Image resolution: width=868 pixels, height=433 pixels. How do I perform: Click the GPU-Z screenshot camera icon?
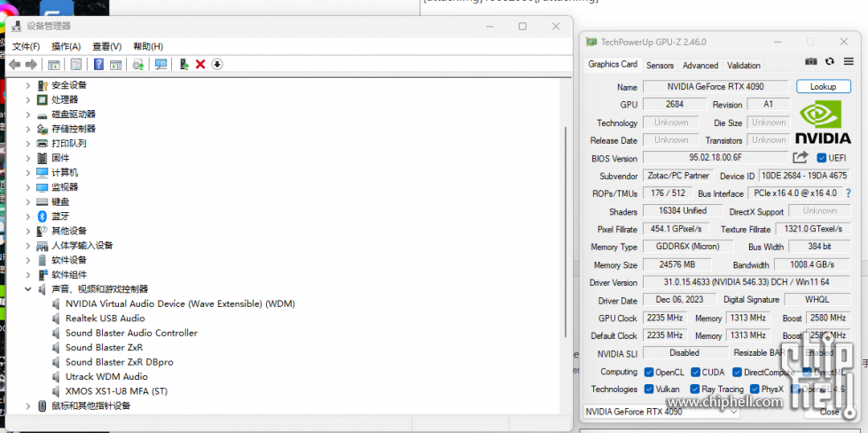[811, 61]
